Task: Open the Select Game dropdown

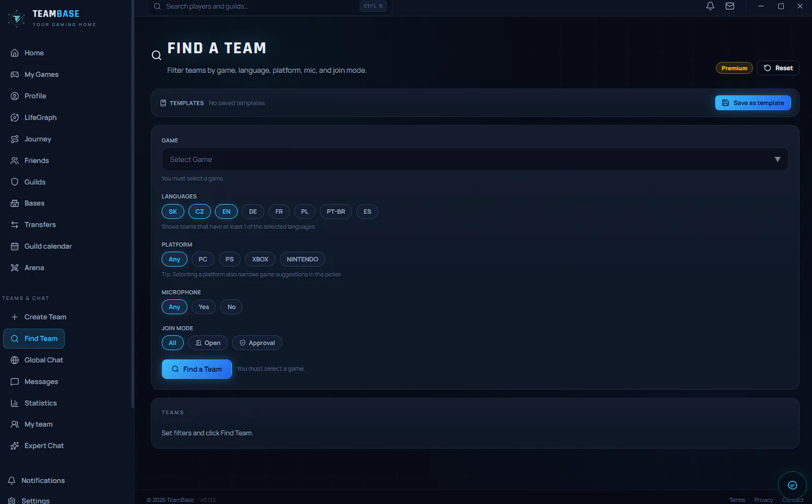Action: (x=475, y=159)
